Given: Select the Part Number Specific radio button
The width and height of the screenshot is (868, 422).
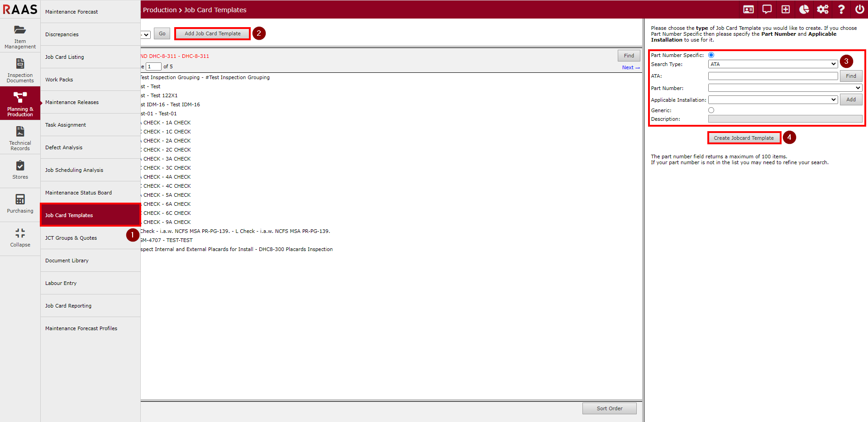Looking at the screenshot, I should pos(711,55).
